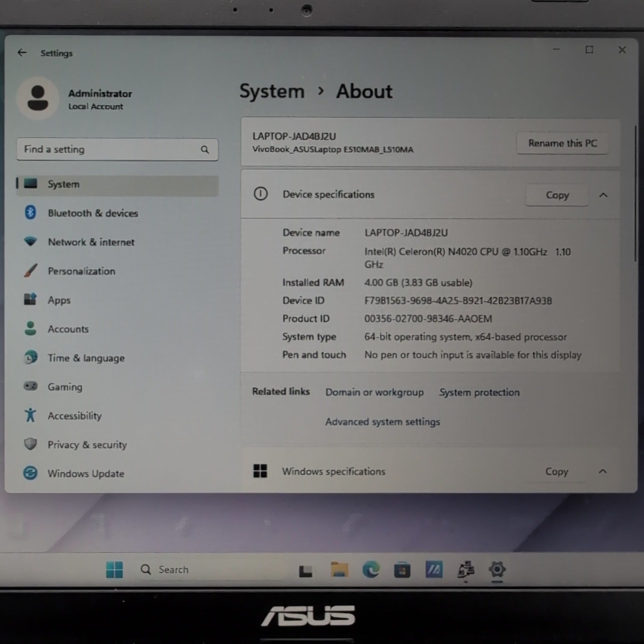Image resolution: width=644 pixels, height=644 pixels.
Task: Click the Product ID 00356-02700-98346-AAOEM
Action: tap(428, 319)
